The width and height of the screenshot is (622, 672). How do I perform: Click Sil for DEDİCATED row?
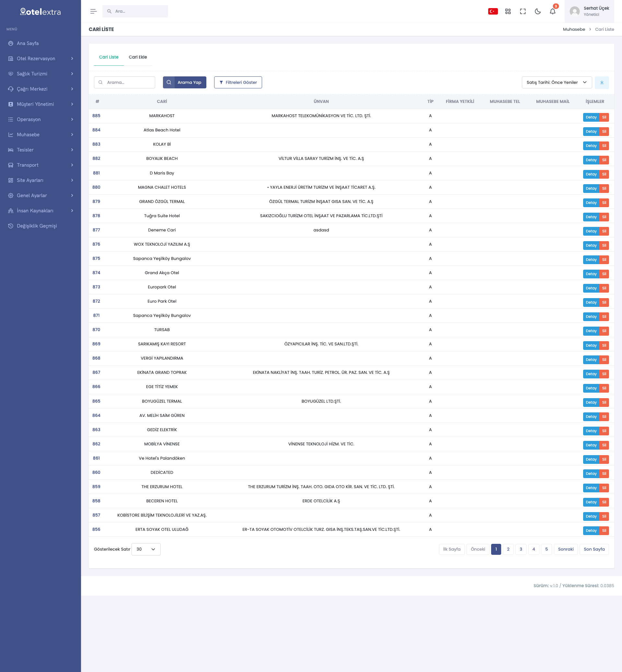click(x=604, y=474)
